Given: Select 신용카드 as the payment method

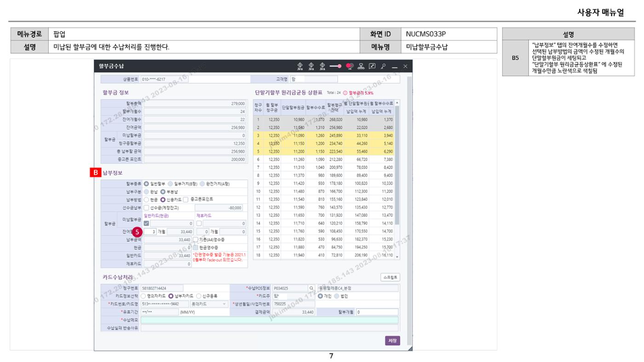Looking at the screenshot, I should point(162,200).
